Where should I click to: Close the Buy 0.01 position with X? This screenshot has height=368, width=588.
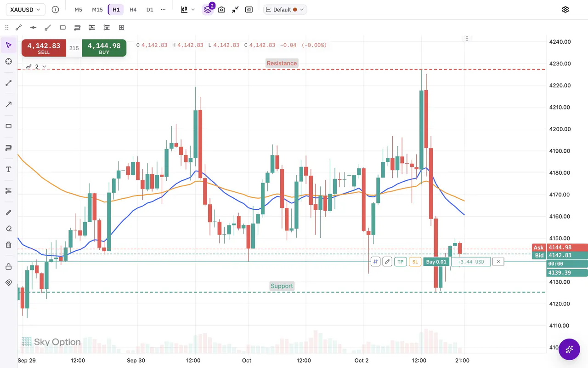coord(498,262)
